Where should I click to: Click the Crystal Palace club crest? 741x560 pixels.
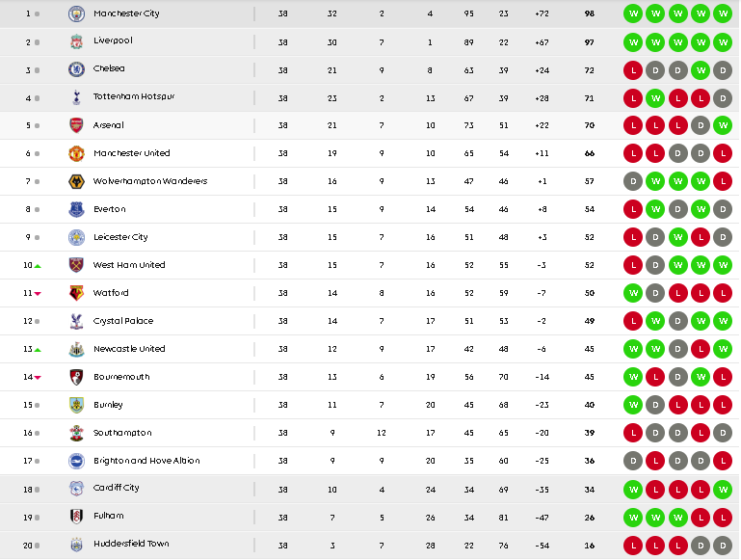point(76,321)
